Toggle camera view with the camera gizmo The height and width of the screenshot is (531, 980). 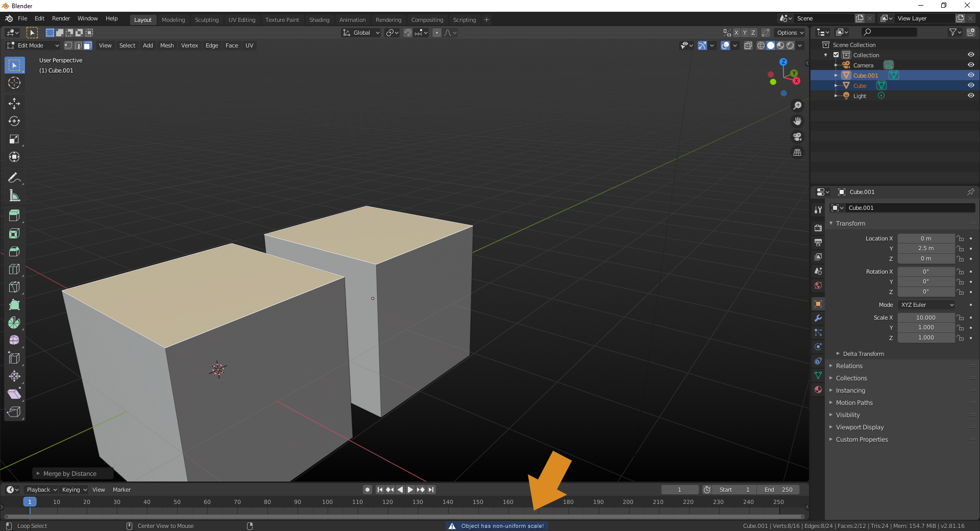(x=797, y=137)
